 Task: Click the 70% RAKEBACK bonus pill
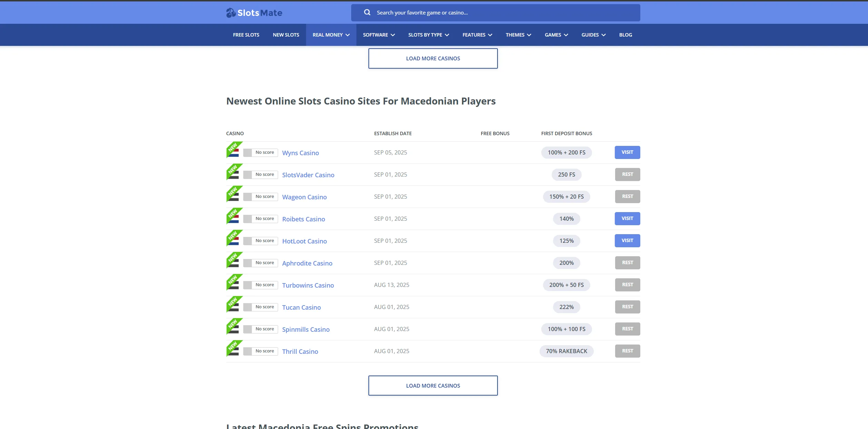pos(566,351)
